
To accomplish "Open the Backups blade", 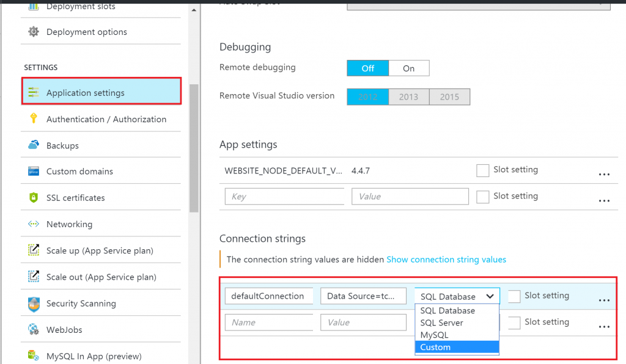I will tap(67, 145).
